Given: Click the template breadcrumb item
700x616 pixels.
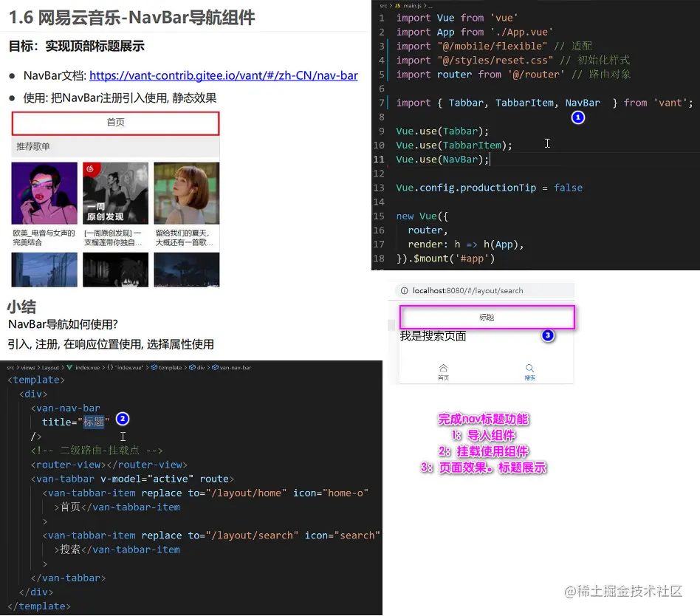Looking at the screenshot, I should 170,368.
